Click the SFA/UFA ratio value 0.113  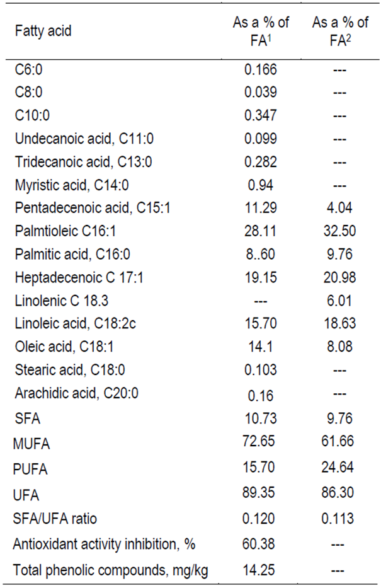coord(340,518)
